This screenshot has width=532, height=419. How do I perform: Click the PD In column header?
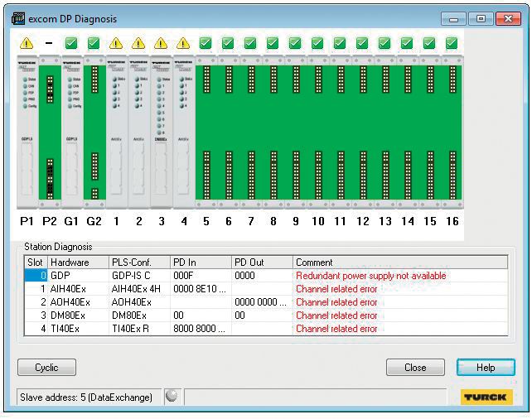(201, 262)
